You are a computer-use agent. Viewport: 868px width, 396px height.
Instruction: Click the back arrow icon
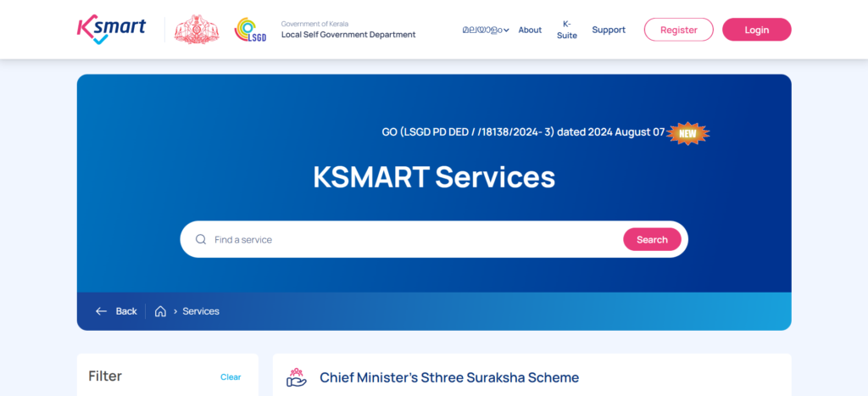click(x=101, y=311)
